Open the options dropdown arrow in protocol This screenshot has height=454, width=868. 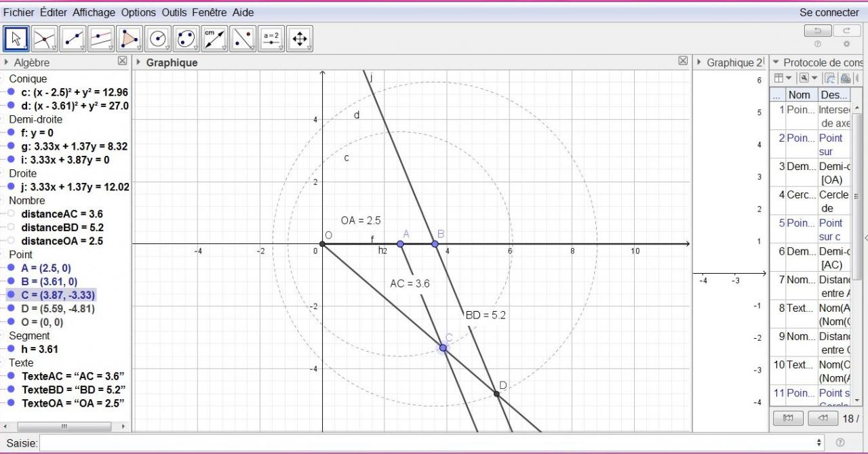pos(814,79)
